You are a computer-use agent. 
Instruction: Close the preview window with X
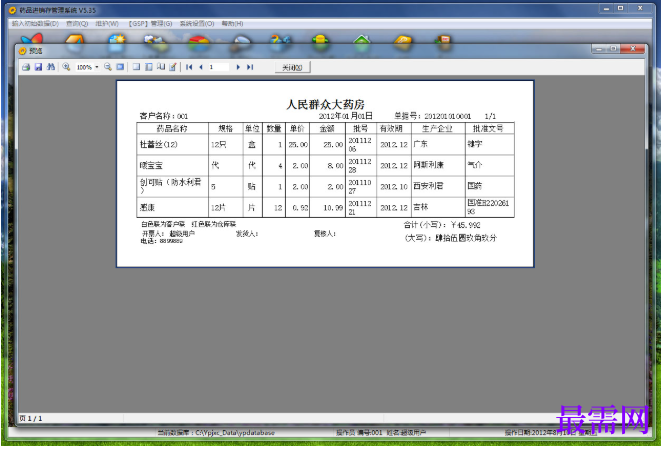633,49
